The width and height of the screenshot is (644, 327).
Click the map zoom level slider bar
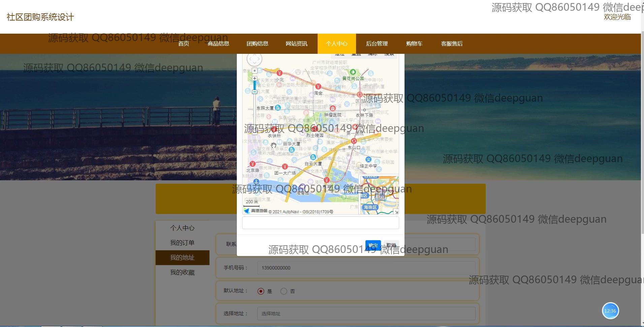point(255,85)
